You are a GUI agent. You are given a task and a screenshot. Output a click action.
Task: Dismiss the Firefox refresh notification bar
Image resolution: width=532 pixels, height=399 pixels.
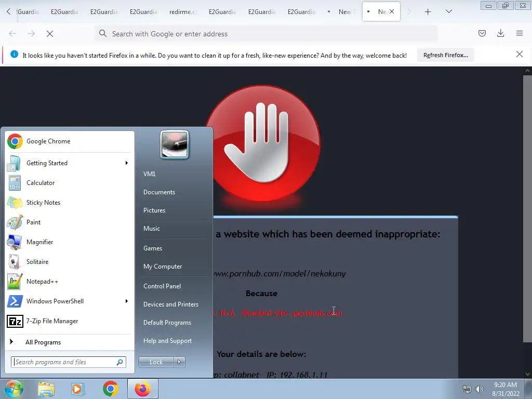click(x=520, y=54)
